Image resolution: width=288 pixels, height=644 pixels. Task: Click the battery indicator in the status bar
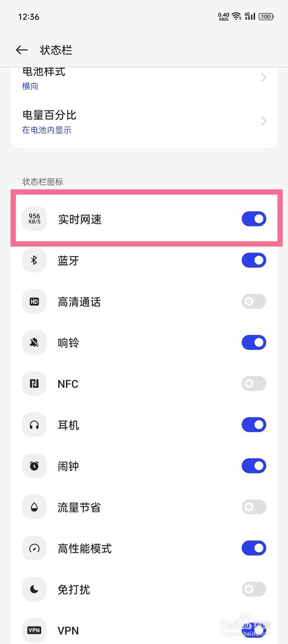[x=265, y=16]
